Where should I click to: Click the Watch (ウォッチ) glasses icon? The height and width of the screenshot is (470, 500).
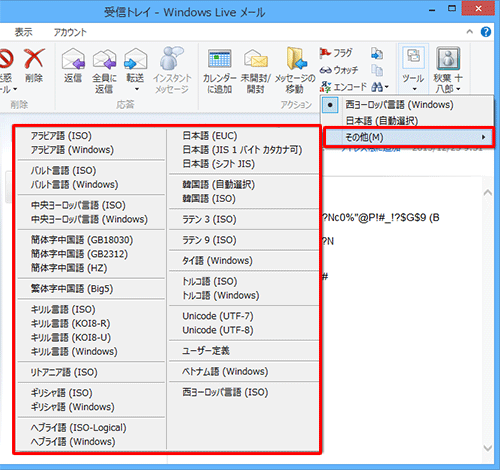[325, 70]
